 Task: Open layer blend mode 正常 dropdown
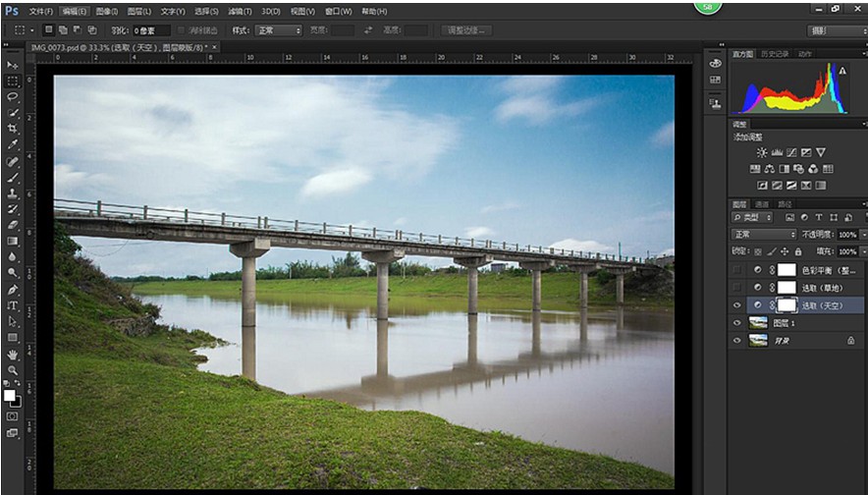pos(763,235)
